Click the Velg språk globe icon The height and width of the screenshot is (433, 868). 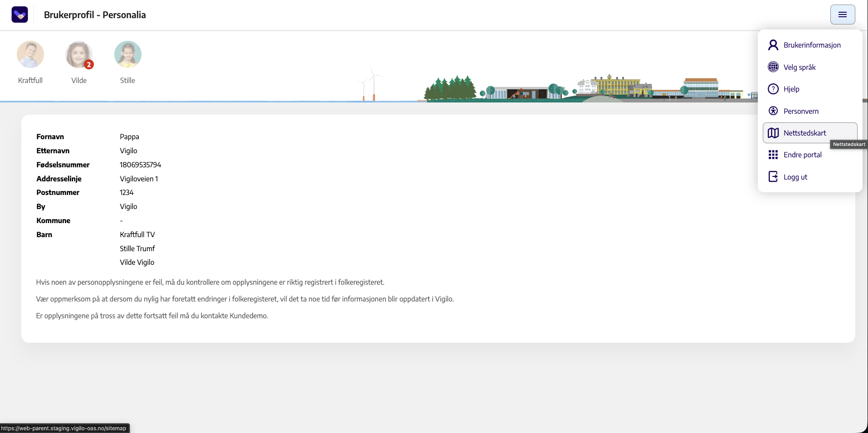(773, 67)
